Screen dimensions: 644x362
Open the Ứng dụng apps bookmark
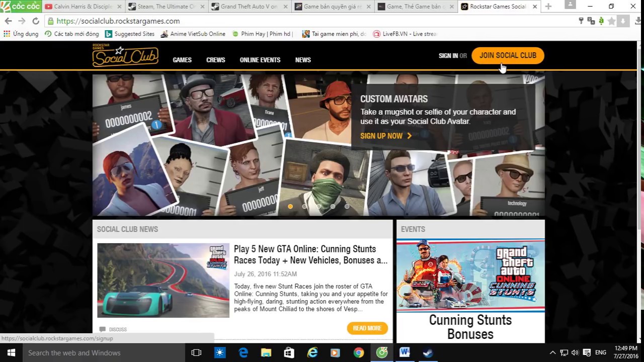click(21, 34)
